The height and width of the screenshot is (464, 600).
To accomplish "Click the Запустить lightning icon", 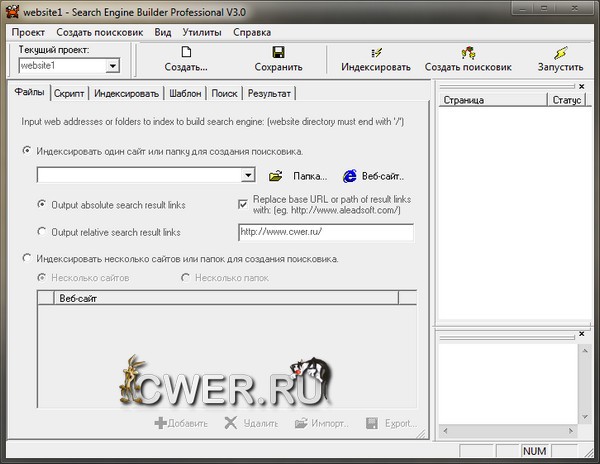I will (x=560, y=52).
